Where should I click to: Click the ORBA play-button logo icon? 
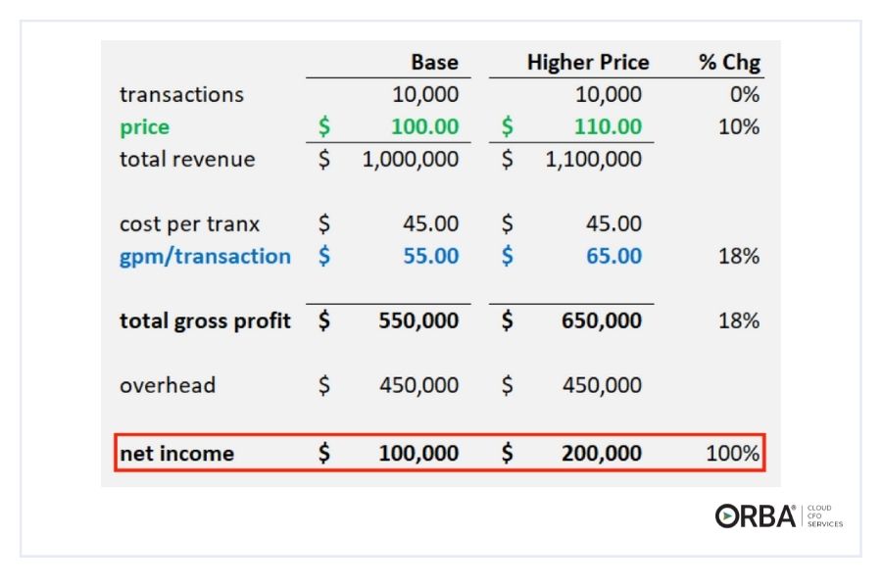(727, 516)
